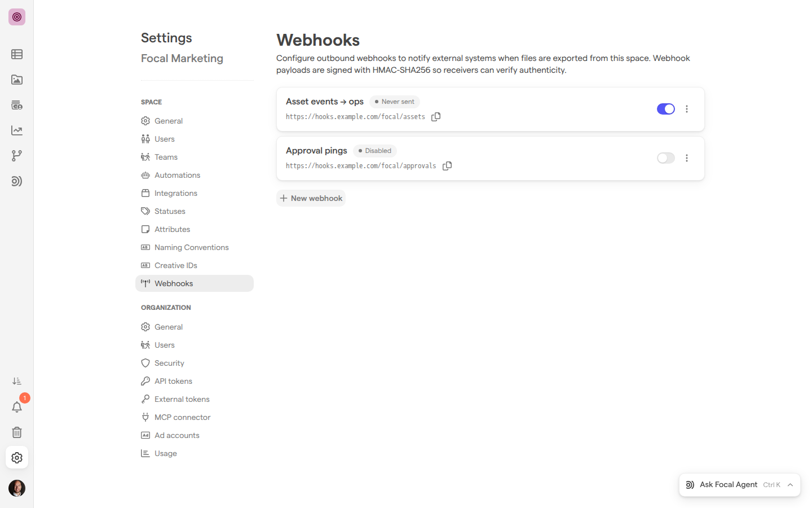Click the Focal Marketing space name

coord(182,58)
